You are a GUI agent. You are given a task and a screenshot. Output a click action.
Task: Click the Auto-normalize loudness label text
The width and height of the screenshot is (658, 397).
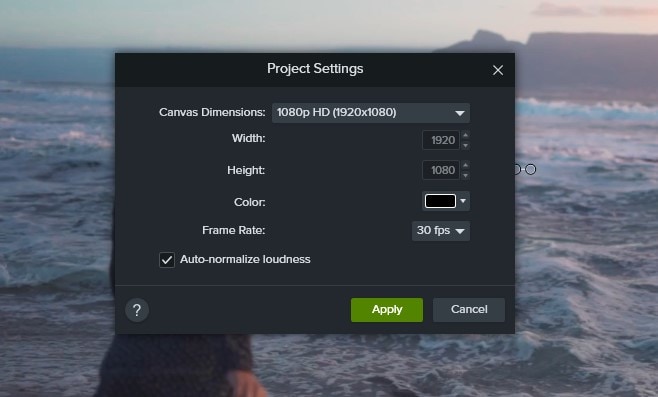tap(245, 259)
